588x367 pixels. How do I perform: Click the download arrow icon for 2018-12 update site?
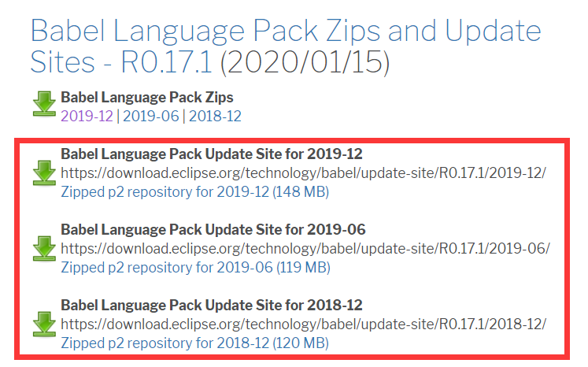click(43, 324)
